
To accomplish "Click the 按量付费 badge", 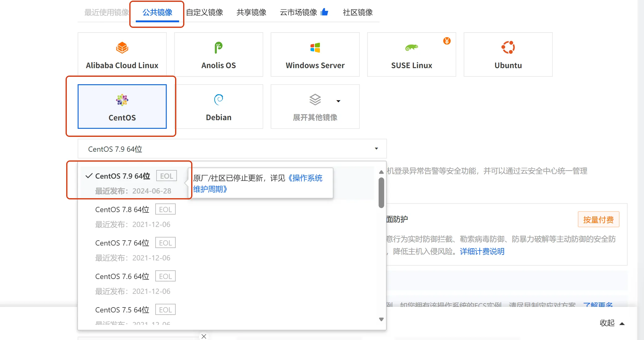I will 599,220.
